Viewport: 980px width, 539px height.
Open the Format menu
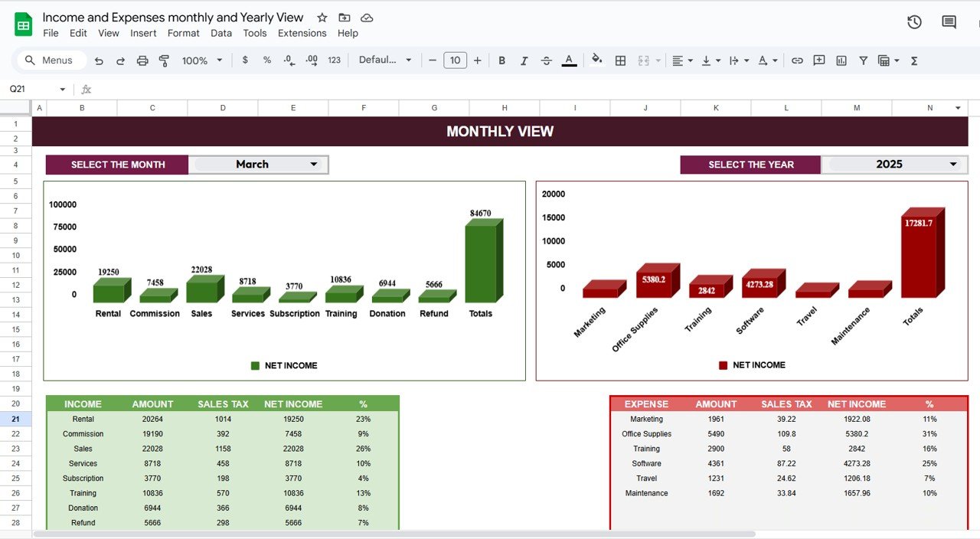pyautogui.click(x=183, y=33)
